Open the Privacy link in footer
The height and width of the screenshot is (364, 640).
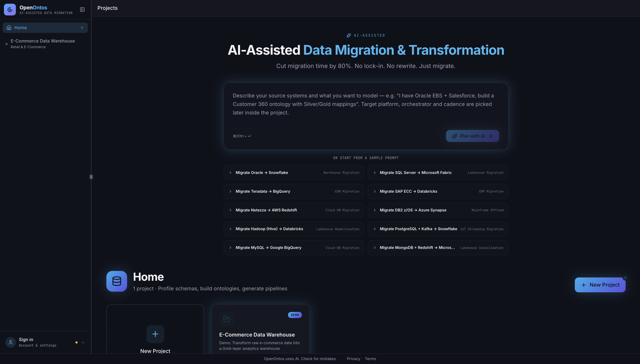click(x=354, y=359)
